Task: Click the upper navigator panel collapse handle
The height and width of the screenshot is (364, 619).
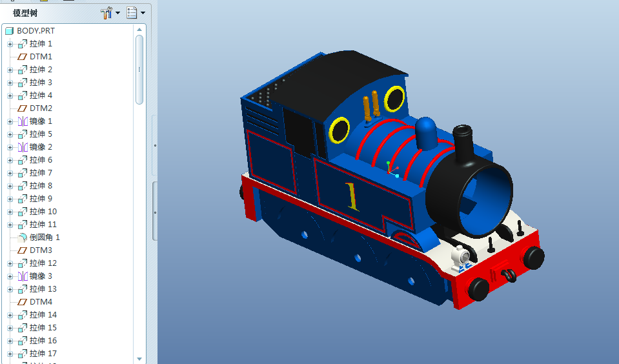Action: click(155, 146)
